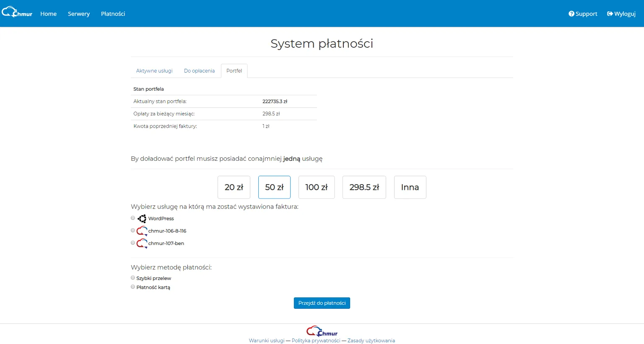Switch to the Aktywne usługi tab
Viewport: 644px width, 344px height.
pyautogui.click(x=154, y=71)
